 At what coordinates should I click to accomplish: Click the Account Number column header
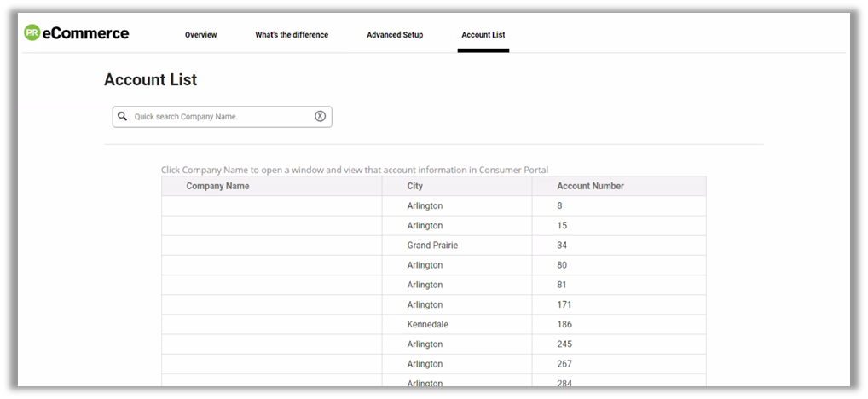point(590,186)
